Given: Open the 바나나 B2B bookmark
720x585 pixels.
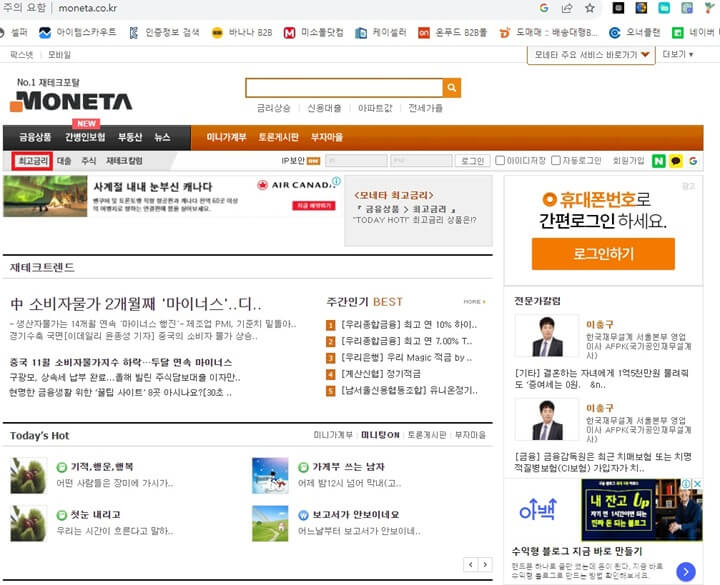Looking at the screenshot, I should [x=242, y=32].
